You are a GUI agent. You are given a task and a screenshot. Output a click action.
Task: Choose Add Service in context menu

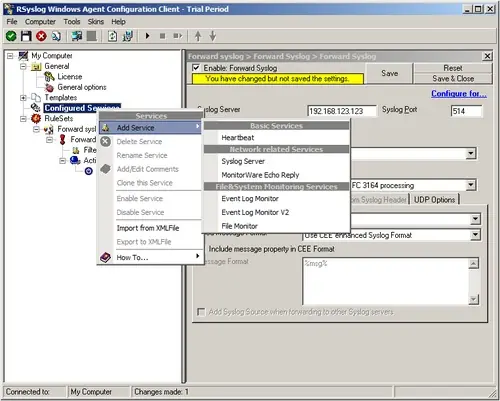[150, 128]
